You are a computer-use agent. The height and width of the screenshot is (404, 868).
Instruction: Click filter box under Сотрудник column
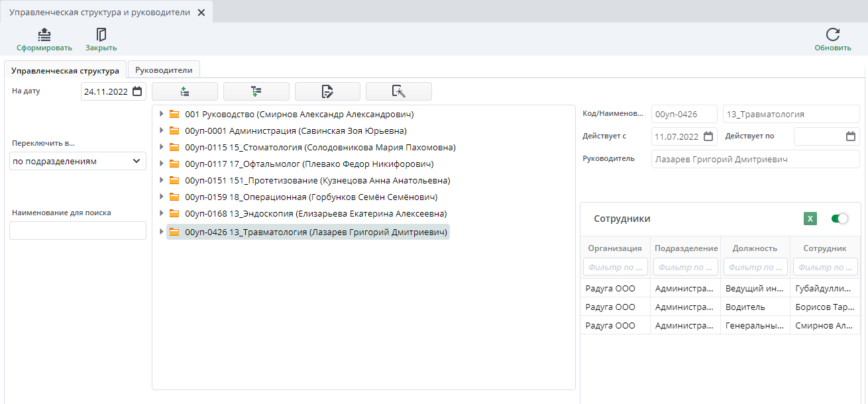[826, 267]
